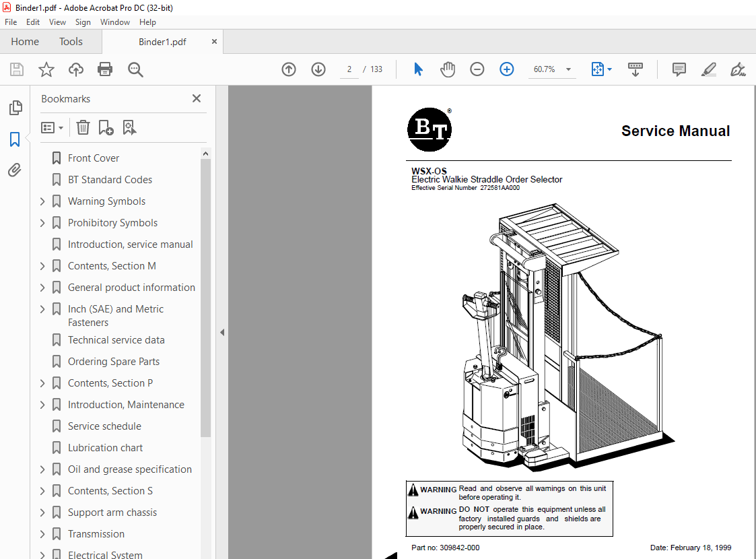This screenshot has width=756, height=559.
Task: Expand Inch (SAE) and Metric Fasteners
Action: click(42, 309)
